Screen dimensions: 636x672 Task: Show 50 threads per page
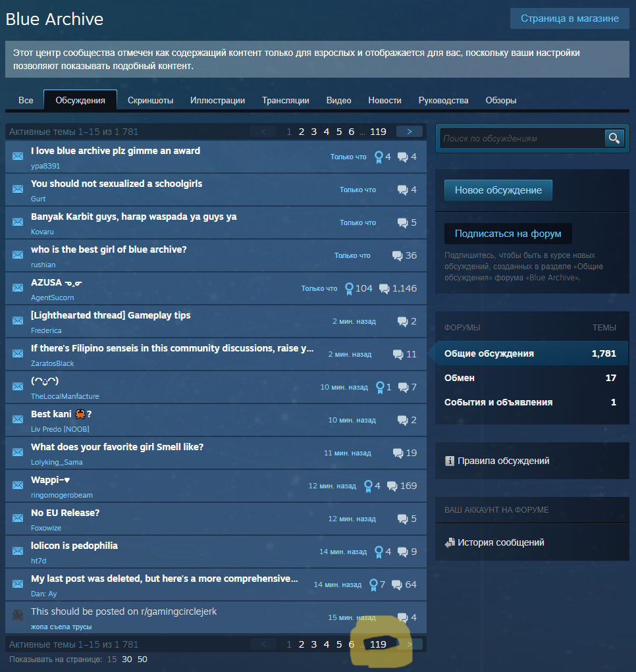142,659
